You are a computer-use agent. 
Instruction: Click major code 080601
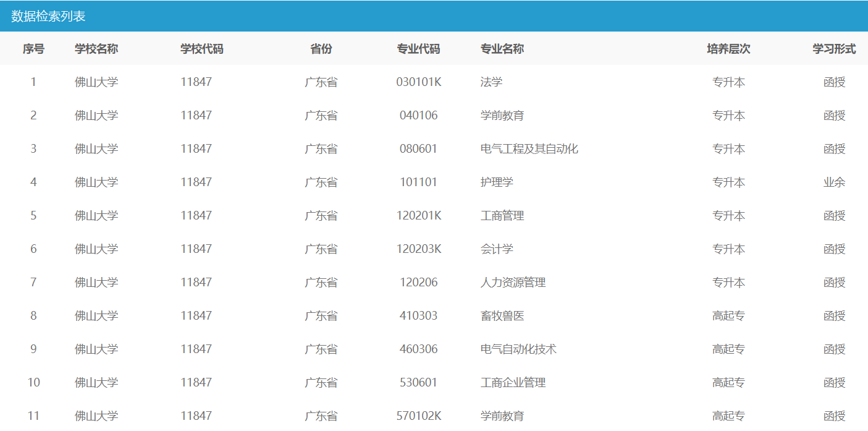click(419, 149)
